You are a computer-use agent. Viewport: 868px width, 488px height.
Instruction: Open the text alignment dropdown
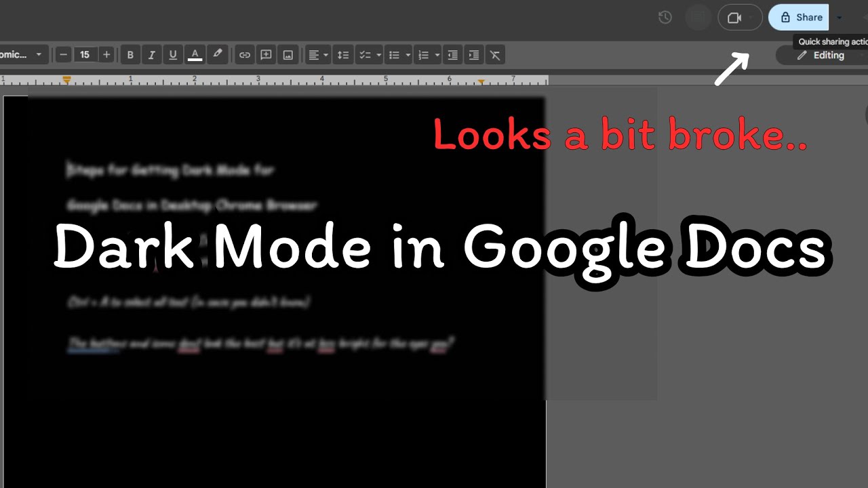[317, 55]
